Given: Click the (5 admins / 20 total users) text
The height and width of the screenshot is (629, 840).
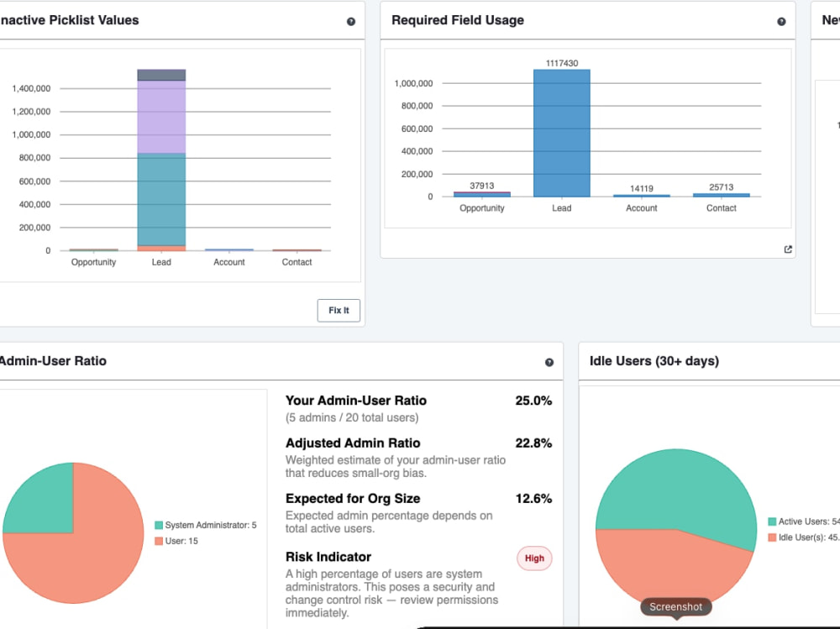Looking at the screenshot, I should (x=352, y=418).
